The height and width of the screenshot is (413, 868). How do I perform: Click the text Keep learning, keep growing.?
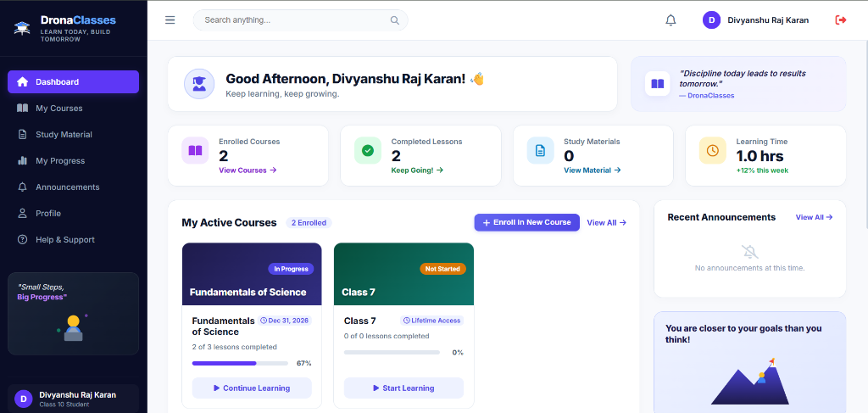[282, 94]
